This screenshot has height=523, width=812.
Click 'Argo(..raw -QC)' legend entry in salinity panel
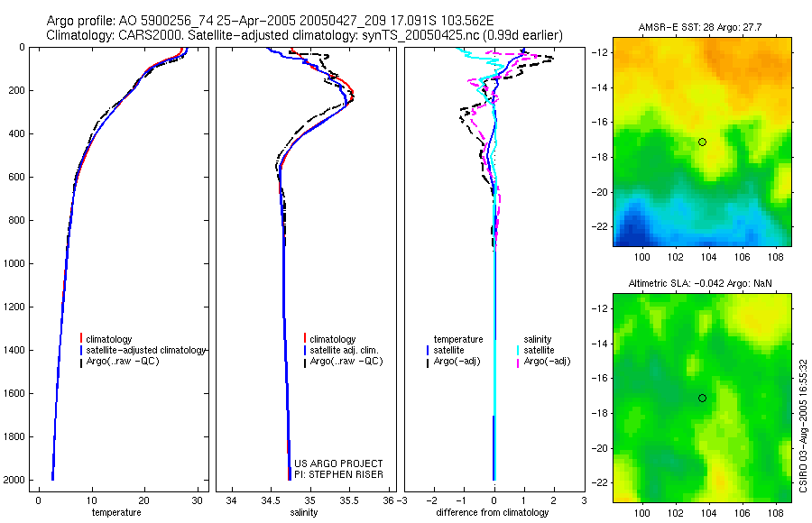click(346, 361)
